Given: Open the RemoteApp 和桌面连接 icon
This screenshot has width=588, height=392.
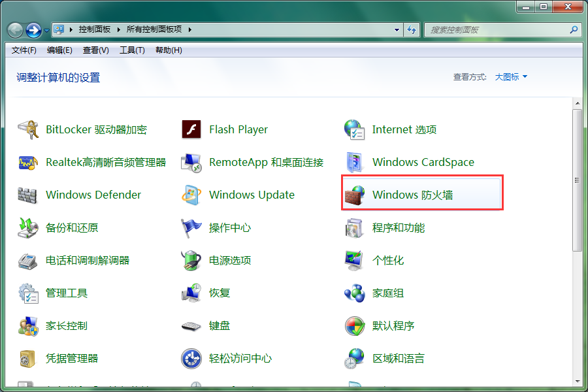Looking at the screenshot, I should [x=191, y=163].
